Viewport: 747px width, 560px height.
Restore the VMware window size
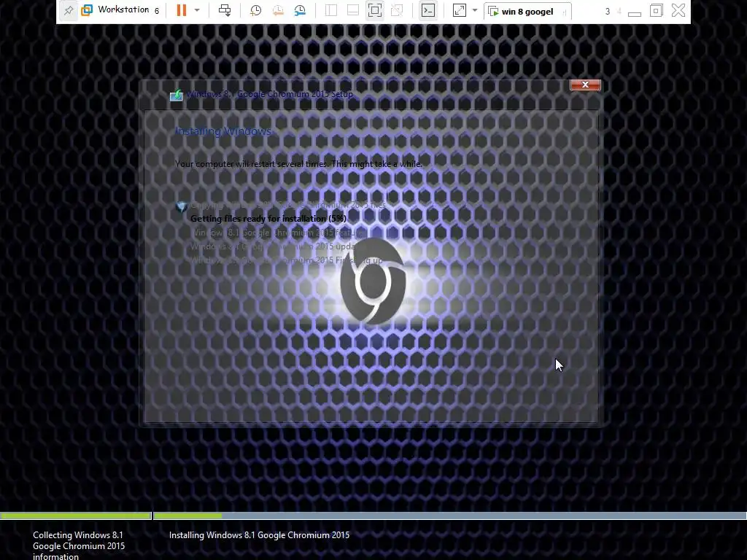tap(657, 10)
